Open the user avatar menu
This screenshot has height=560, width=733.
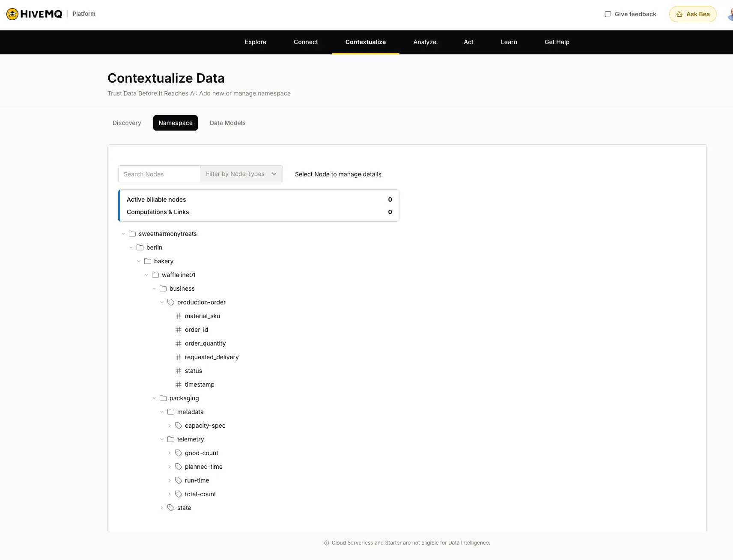tap(730, 14)
